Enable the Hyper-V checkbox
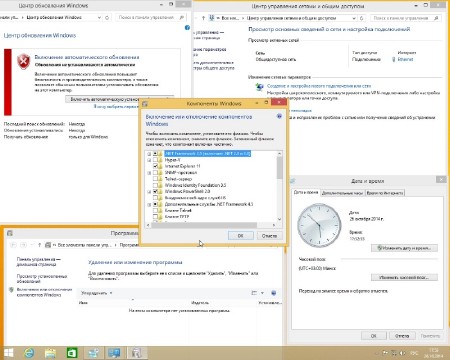 (x=155, y=160)
